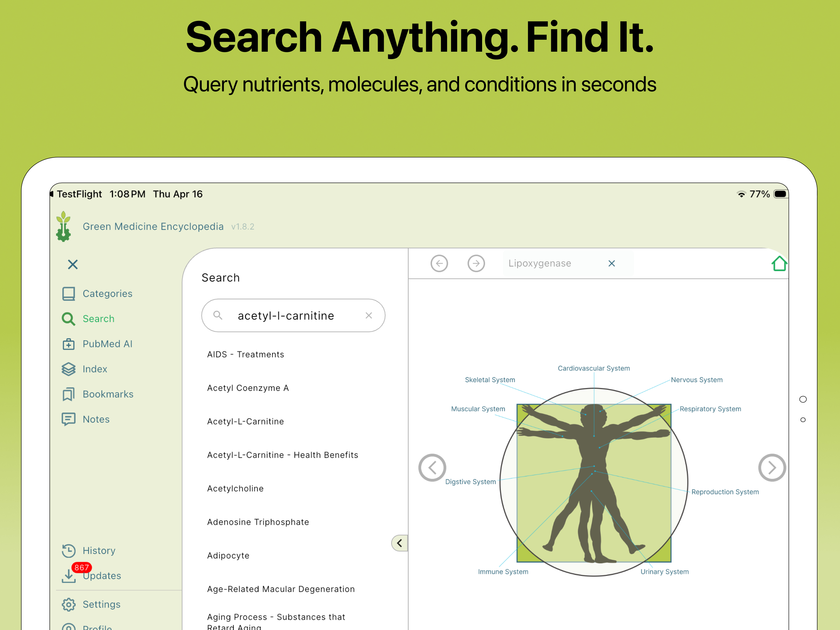The height and width of the screenshot is (630, 840).
Task: Show next body diagram slide
Action: [772, 468]
